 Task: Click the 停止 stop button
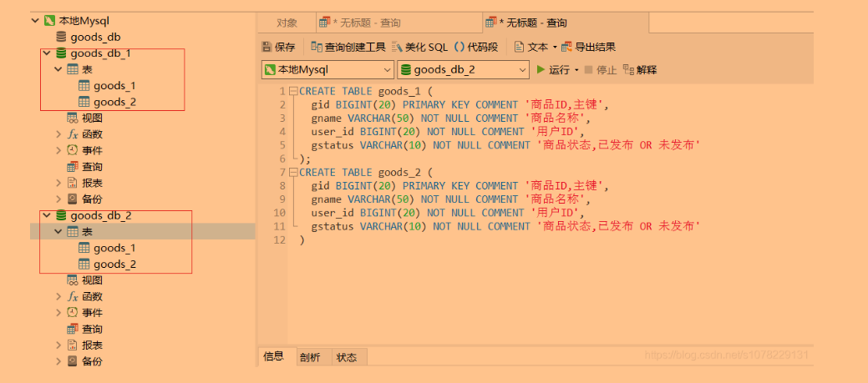click(x=601, y=70)
